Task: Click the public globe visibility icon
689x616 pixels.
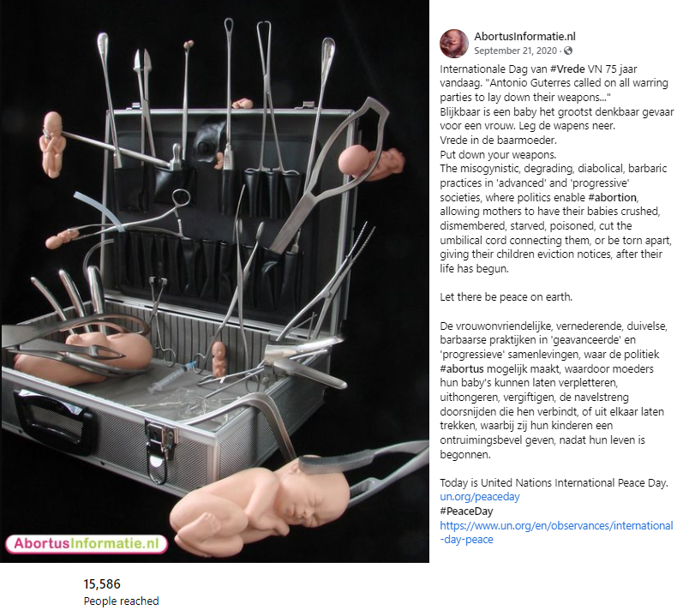Action: pyautogui.click(x=568, y=51)
